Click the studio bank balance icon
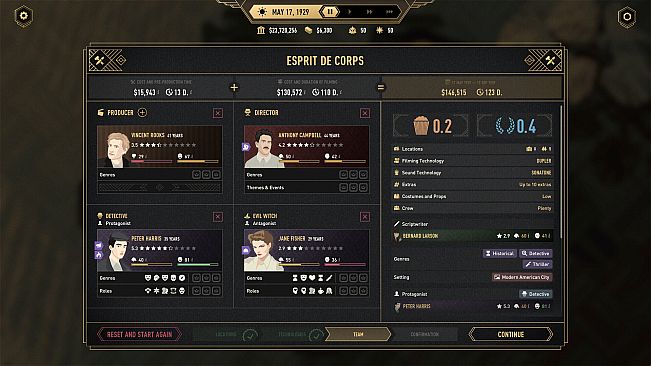The image size is (651, 366). 261,30
